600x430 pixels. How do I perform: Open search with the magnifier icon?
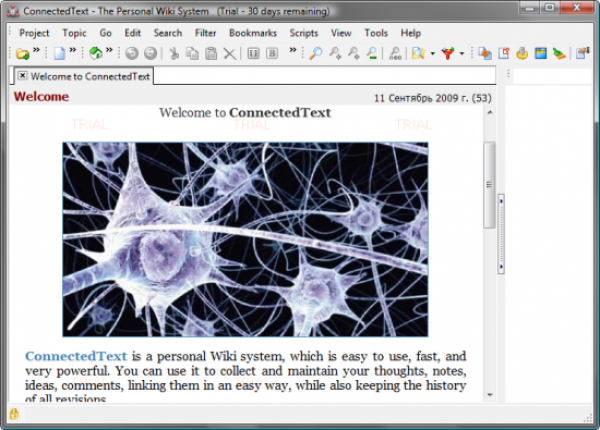coord(315,53)
